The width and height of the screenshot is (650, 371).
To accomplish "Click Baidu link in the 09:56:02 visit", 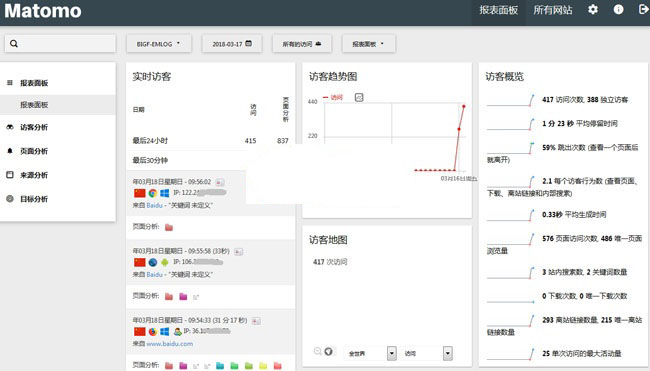I will click(154, 205).
